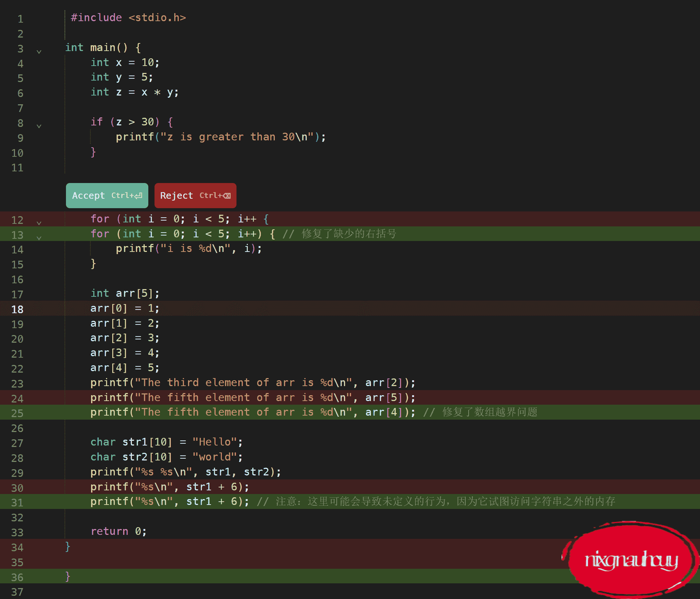
Task: Collapse the removed for loop fold chevron
Action: [x=39, y=223]
